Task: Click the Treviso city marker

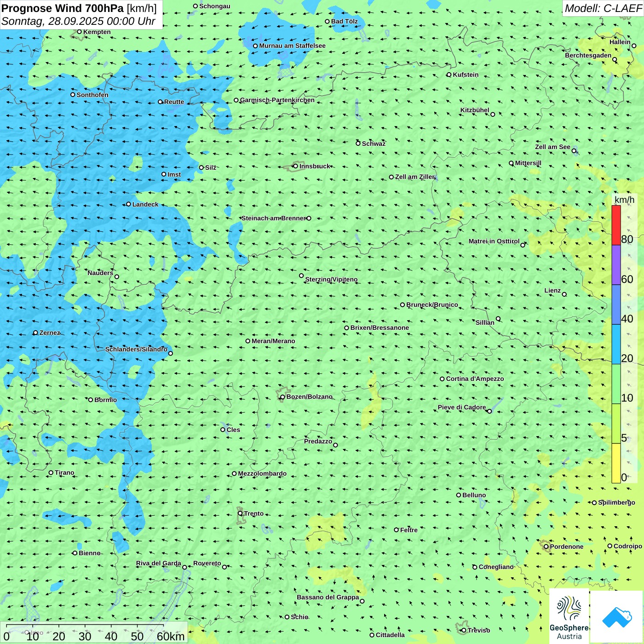Action: coord(464,630)
